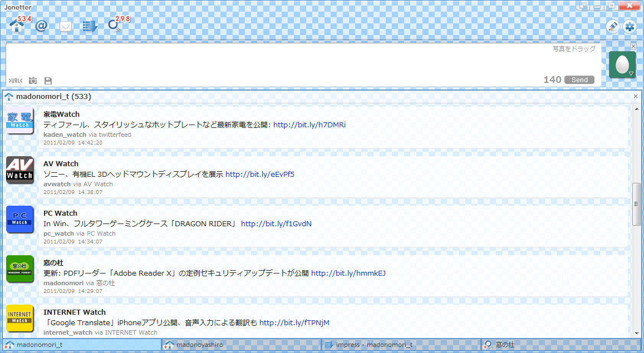
Task: Click the INTERNET Watch avatar thumbnail
Action: pos(19,319)
